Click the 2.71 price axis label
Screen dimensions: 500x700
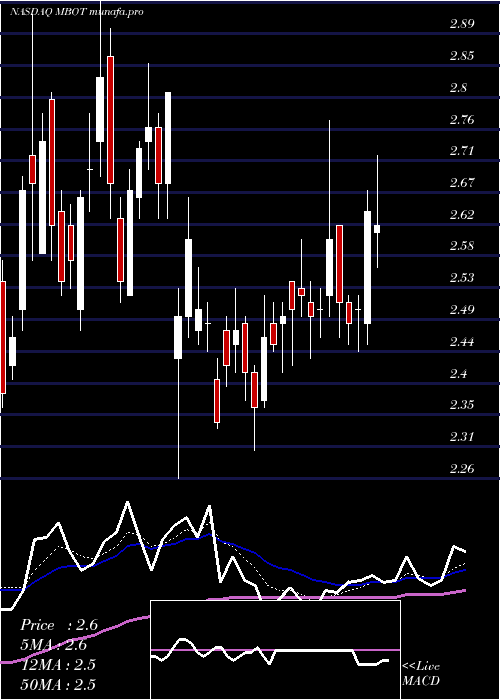[x=462, y=151]
